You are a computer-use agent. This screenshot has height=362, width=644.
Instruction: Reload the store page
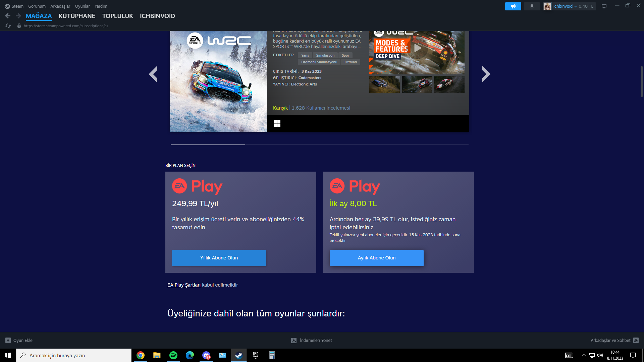8,26
